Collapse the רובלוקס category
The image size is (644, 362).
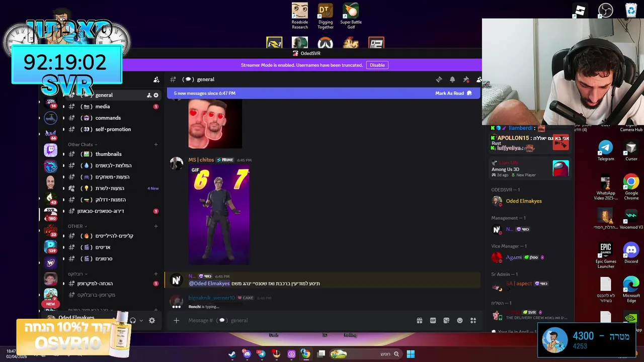coord(77,274)
